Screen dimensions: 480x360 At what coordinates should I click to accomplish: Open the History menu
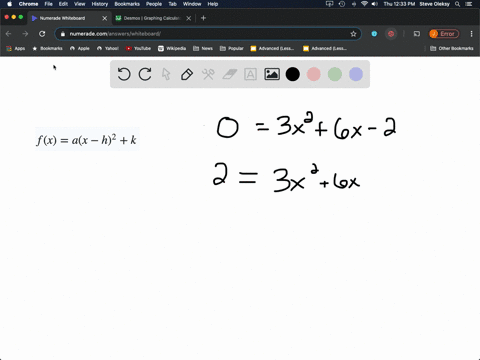pos(100,4)
